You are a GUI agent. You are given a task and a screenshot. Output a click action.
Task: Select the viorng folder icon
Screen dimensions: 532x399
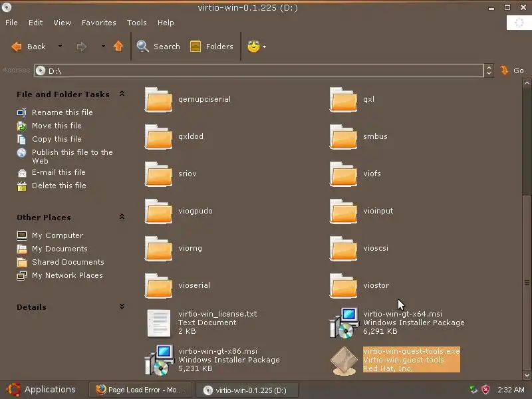[158, 249]
